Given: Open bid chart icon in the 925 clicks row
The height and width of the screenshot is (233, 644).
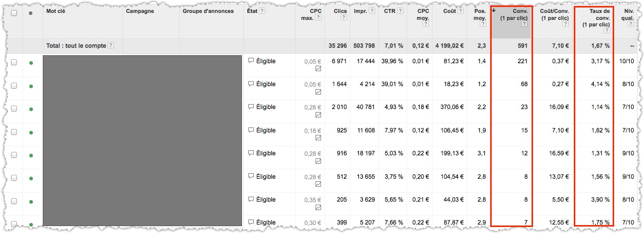Looking at the screenshot, I should tap(318, 138).
